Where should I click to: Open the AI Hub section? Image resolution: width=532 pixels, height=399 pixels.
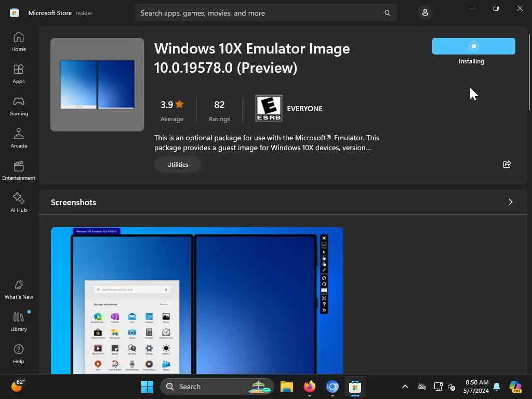click(19, 203)
